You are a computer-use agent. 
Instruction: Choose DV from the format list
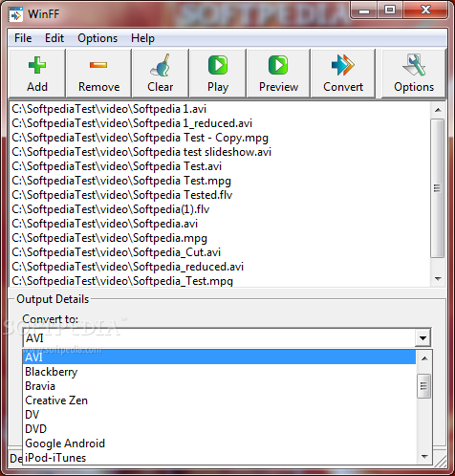tap(219, 415)
